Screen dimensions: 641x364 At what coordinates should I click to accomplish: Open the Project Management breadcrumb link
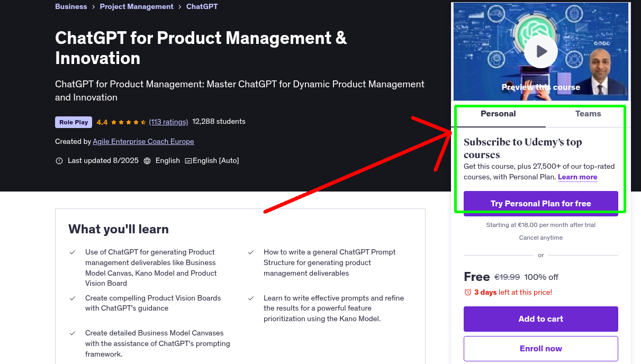pyautogui.click(x=137, y=6)
